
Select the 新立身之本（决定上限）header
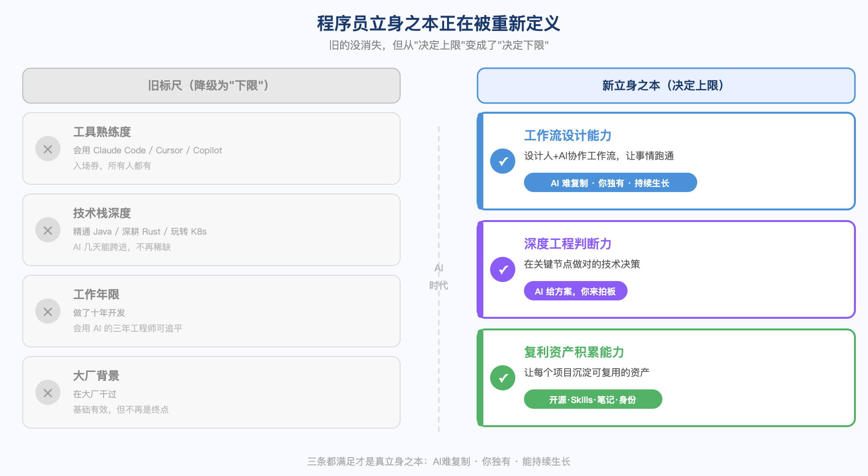(666, 86)
